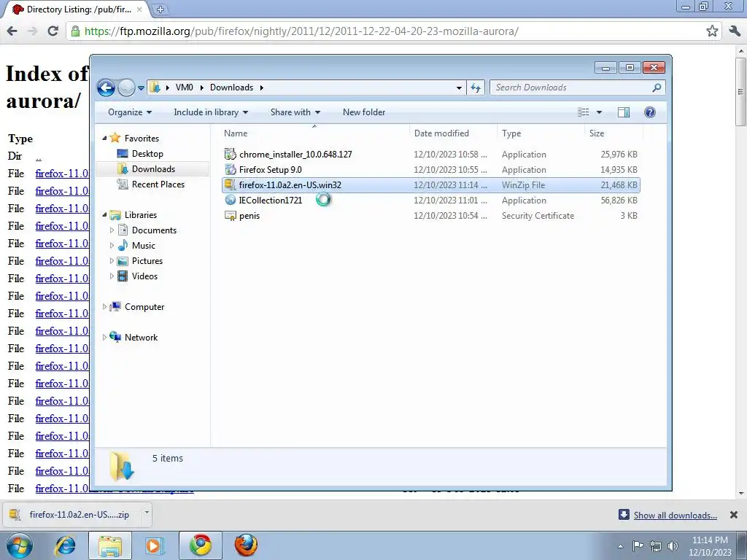Expand Computer tree node

(x=105, y=307)
